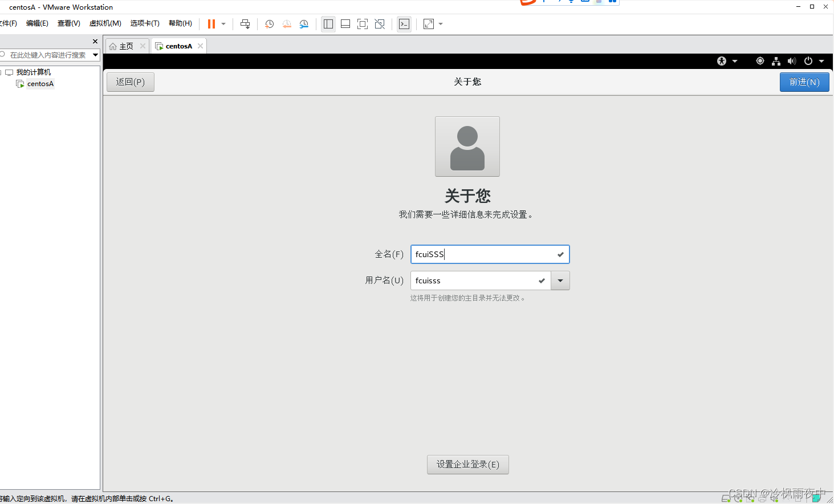Close the library sidebar panel
834x504 pixels.
(x=95, y=42)
